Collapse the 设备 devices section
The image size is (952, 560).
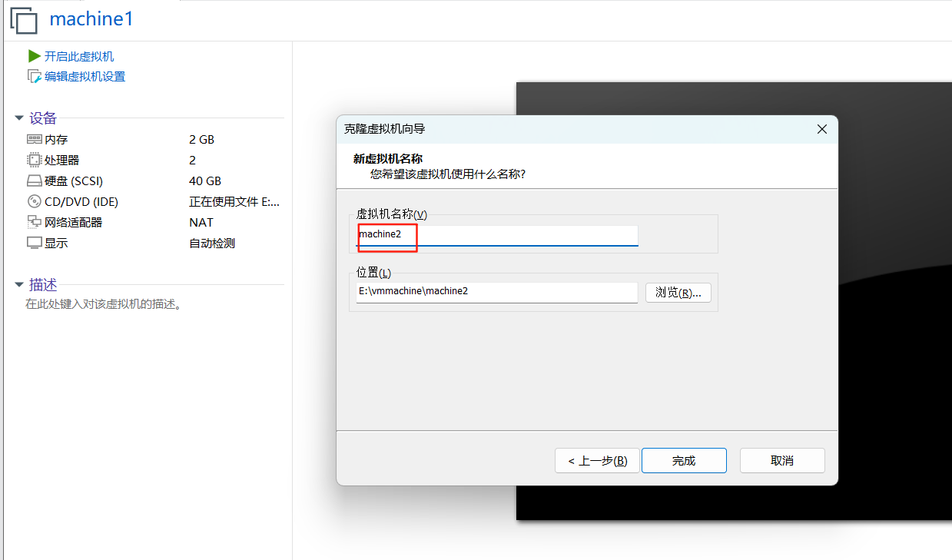(19, 118)
